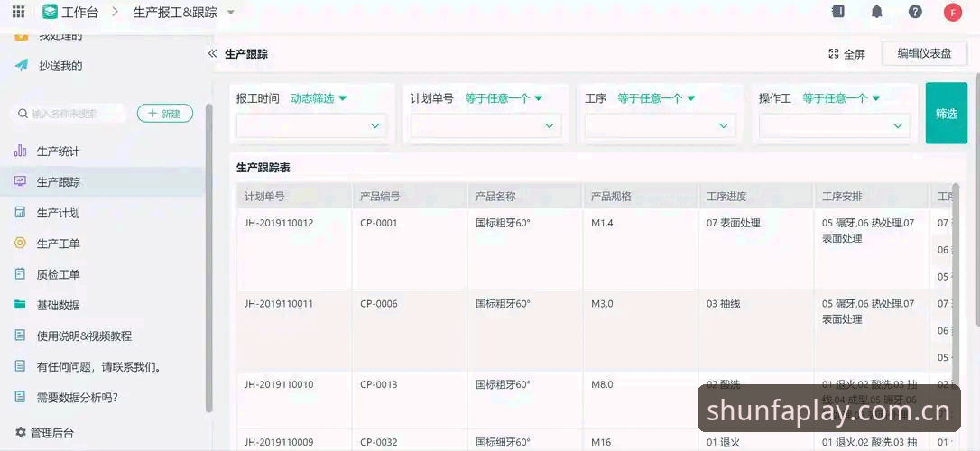Open 生产计划 in the sidebar
This screenshot has width=980, height=451.
(58, 213)
